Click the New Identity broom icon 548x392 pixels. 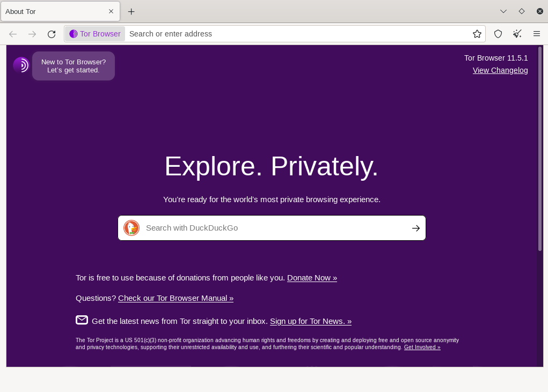[517, 34]
